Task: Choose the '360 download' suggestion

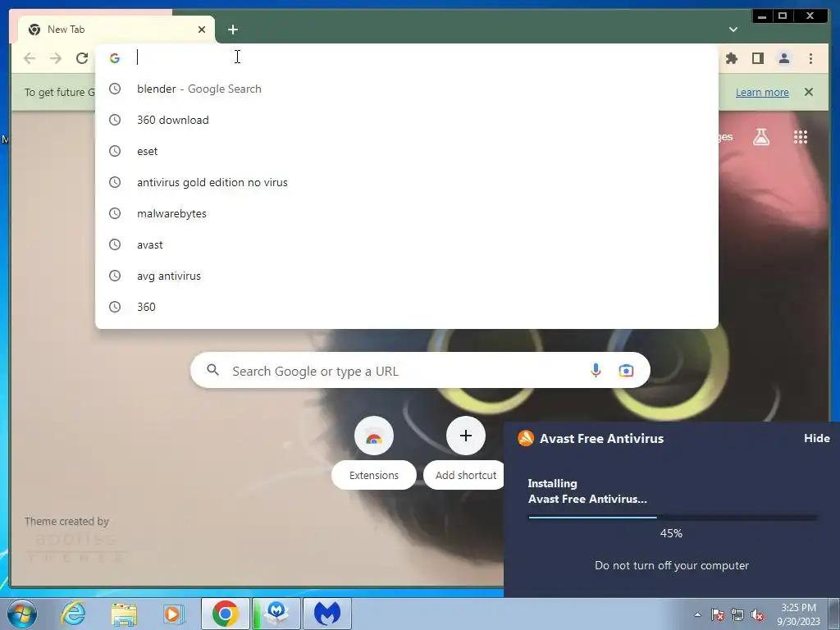Action: click(407, 120)
